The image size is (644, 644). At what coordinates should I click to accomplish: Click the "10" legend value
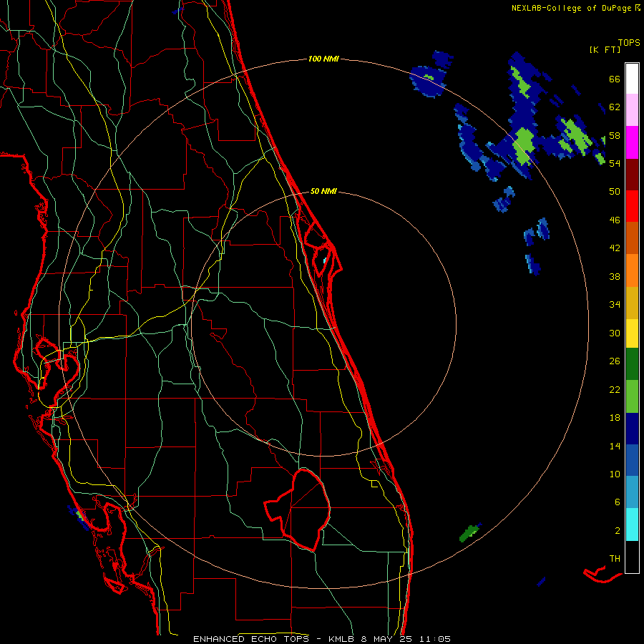[615, 474]
